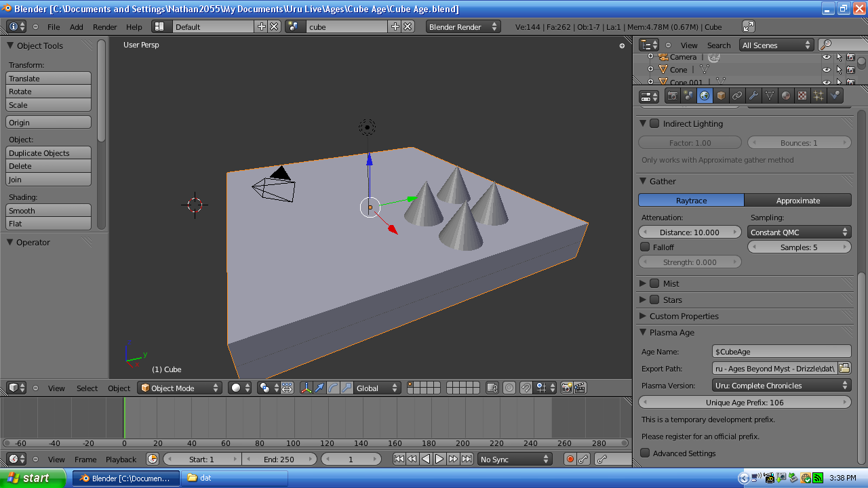Screen dimensions: 868x488
Task: Expand the Mist panel triangle
Action: 643,283
